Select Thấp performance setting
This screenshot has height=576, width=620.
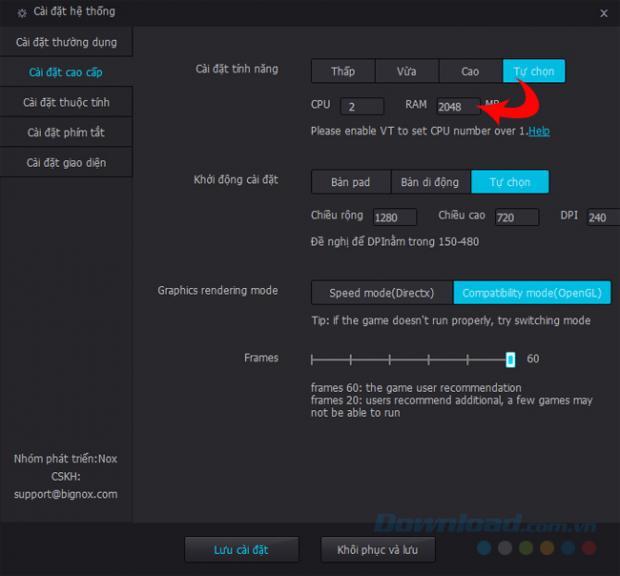pos(343,71)
